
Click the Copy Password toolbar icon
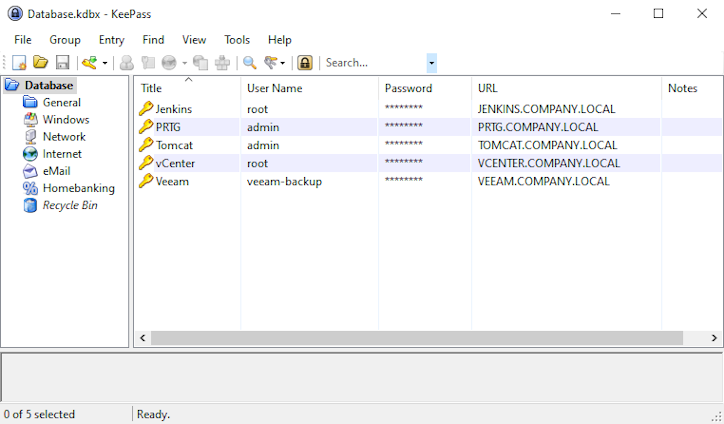[x=148, y=62]
